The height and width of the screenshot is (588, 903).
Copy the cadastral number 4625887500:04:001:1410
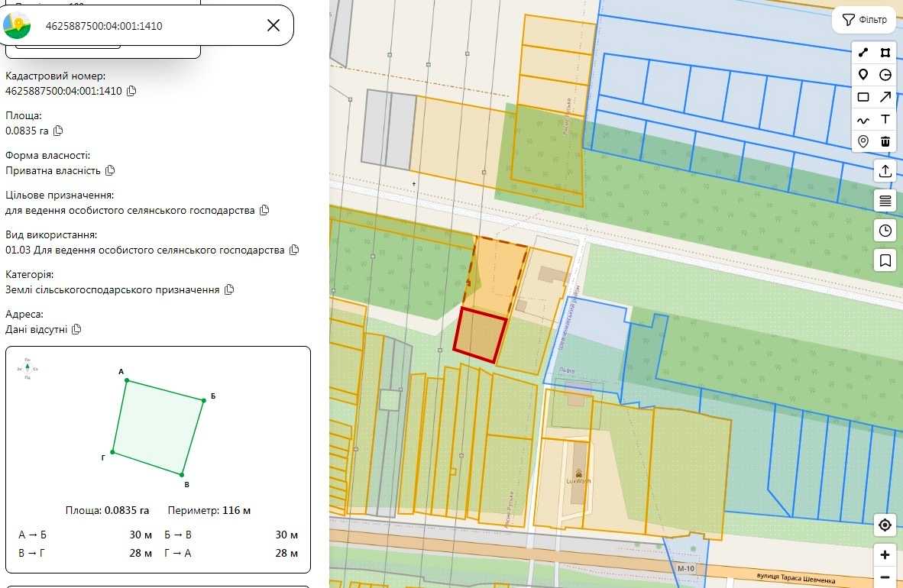click(131, 91)
